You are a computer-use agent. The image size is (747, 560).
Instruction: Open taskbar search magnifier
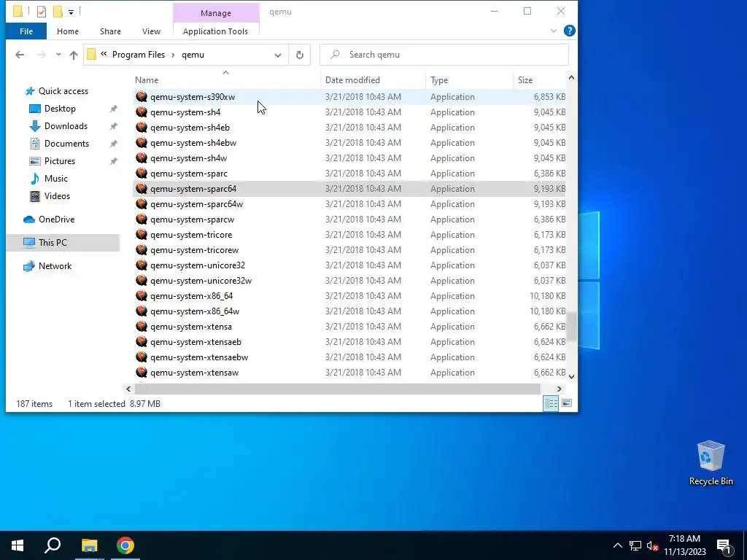[53, 545]
